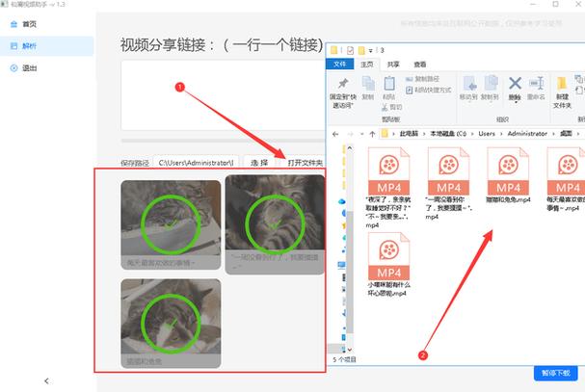Open the Customize Quick Access Toolbar dropdown arrow

[x=371, y=51]
